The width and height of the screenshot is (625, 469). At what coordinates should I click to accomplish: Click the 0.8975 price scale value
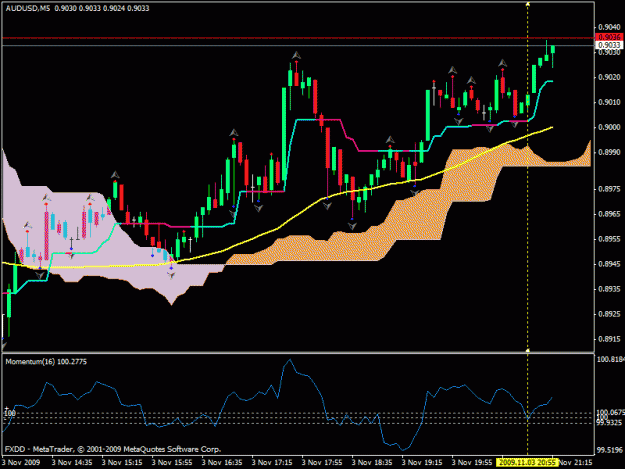[x=609, y=189]
